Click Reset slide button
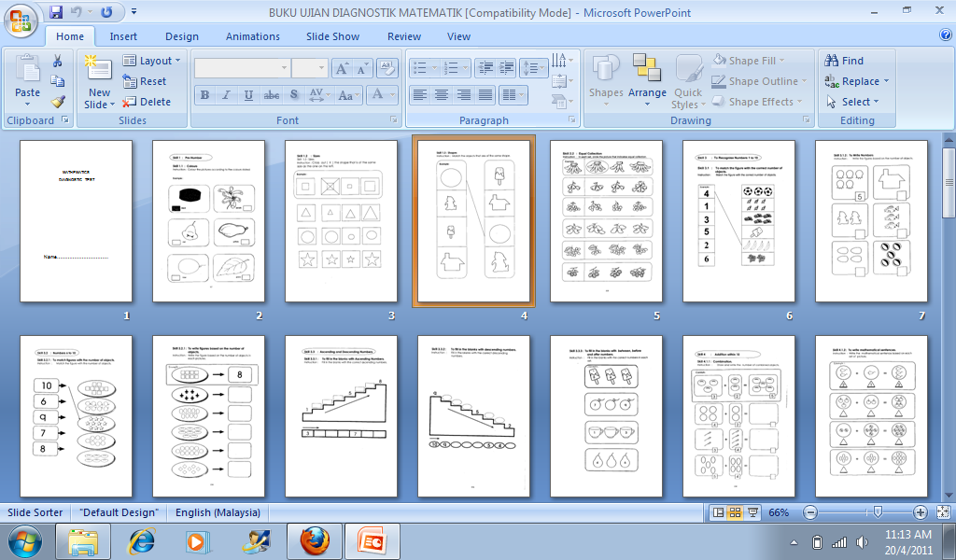Screen dimensions: 956x560 point(145,81)
